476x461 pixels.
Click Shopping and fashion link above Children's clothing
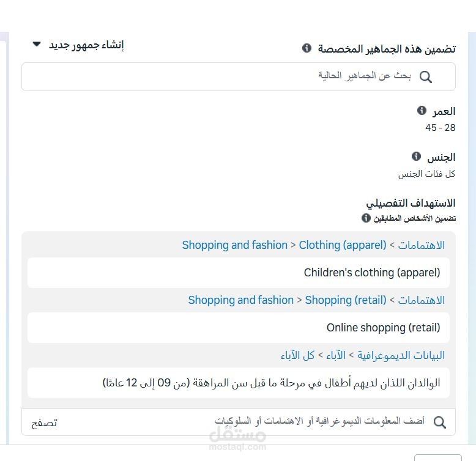click(235, 245)
